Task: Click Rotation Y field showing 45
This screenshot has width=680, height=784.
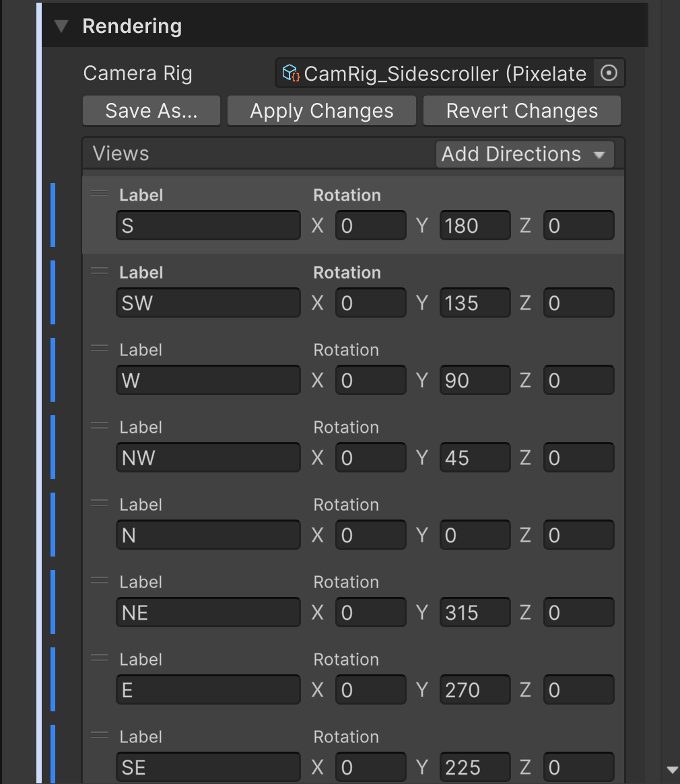Action: pyautogui.click(x=475, y=458)
